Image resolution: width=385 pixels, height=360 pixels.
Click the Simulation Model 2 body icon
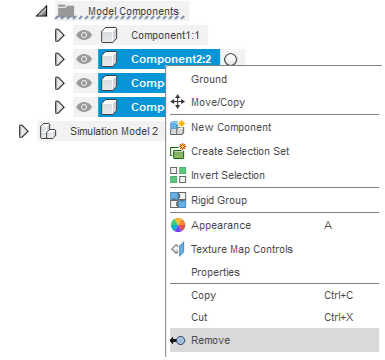[x=48, y=131]
